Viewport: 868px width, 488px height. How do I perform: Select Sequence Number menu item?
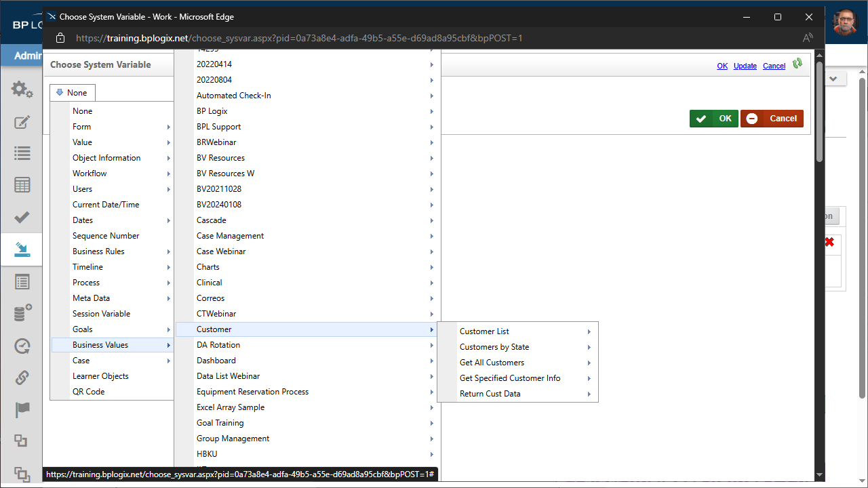pyautogui.click(x=113, y=236)
